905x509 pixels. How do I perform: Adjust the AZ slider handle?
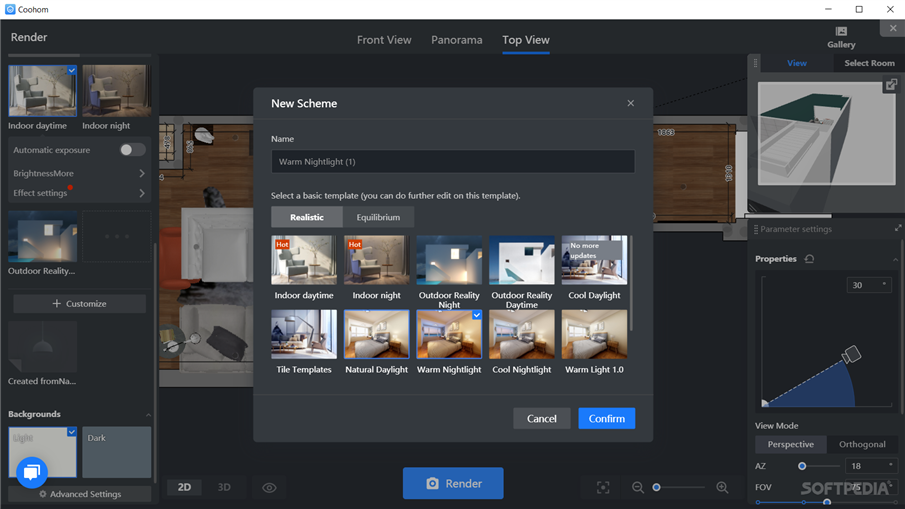click(802, 466)
